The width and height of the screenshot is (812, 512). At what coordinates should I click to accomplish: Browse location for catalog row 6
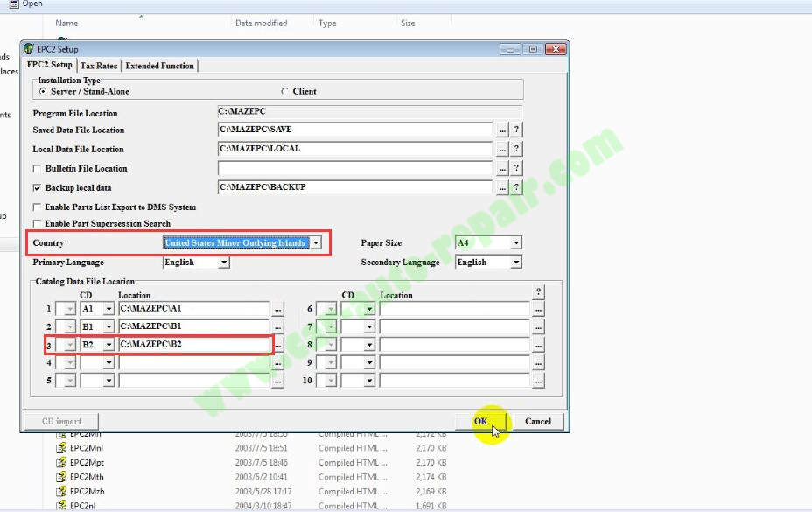pos(539,309)
